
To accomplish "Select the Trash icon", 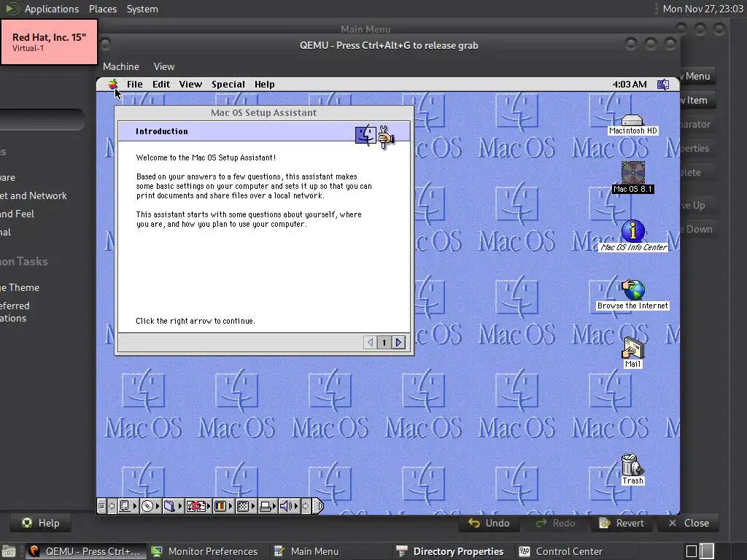I will point(632,469).
